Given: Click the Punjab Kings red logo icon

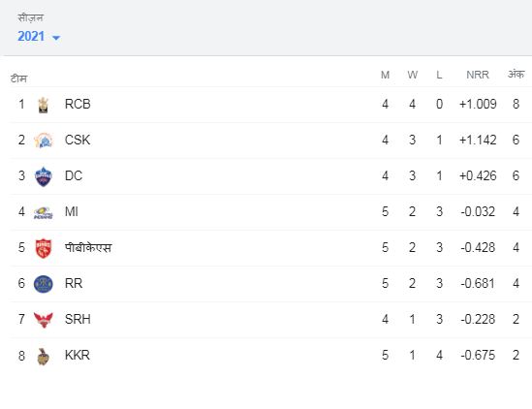Looking at the screenshot, I should [43, 248].
